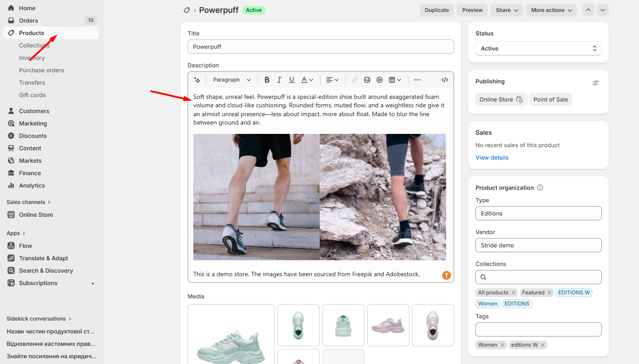Image resolution: width=639 pixels, height=364 pixels.
Task: Open Home in the sidebar
Action: tap(51, 8)
